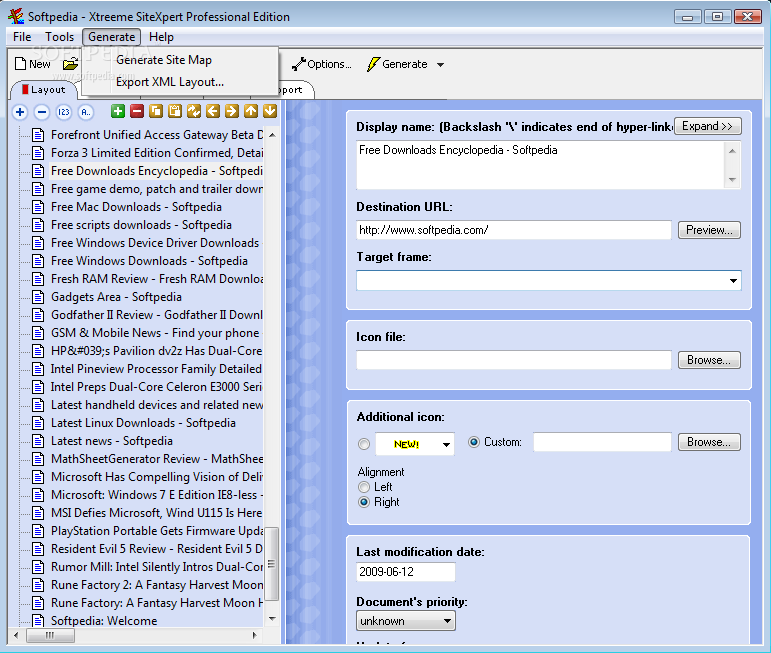Click the Last modification date field

[x=406, y=572]
